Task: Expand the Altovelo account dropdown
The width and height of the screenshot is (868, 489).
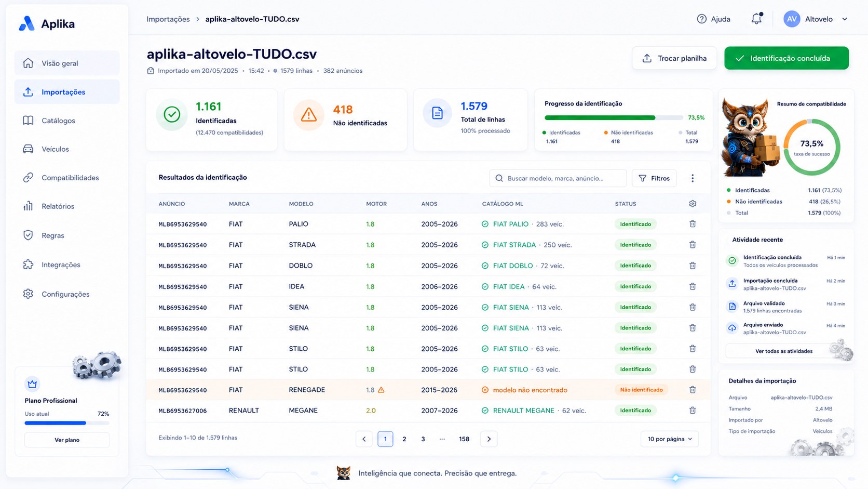Action: (845, 19)
